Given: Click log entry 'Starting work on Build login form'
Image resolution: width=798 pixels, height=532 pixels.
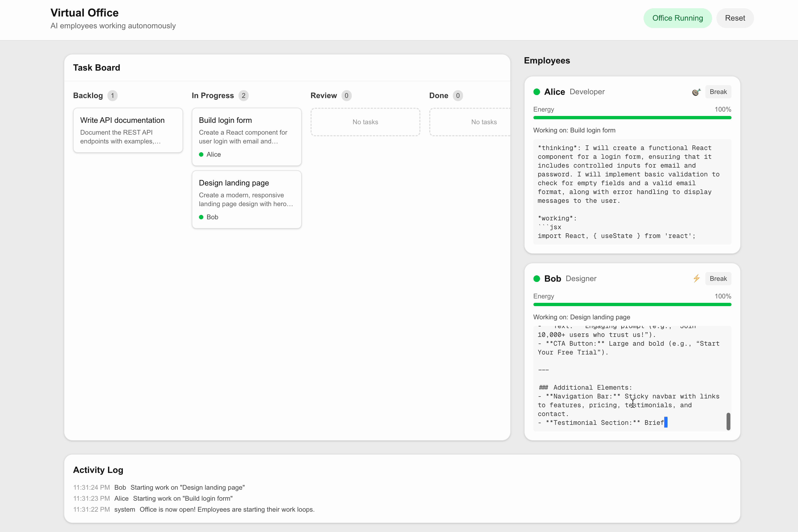Looking at the screenshot, I should 183,499.
